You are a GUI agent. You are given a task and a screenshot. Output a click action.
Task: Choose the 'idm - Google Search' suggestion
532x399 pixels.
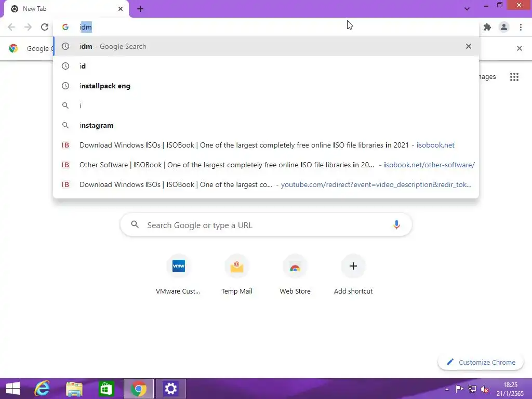click(266, 46)
